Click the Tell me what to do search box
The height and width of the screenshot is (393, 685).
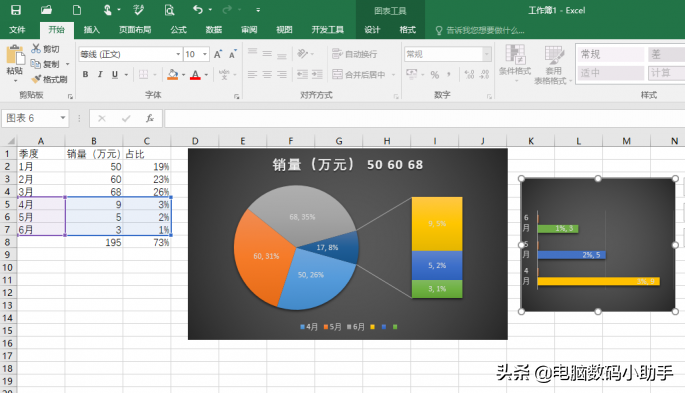tap(481, 30)
